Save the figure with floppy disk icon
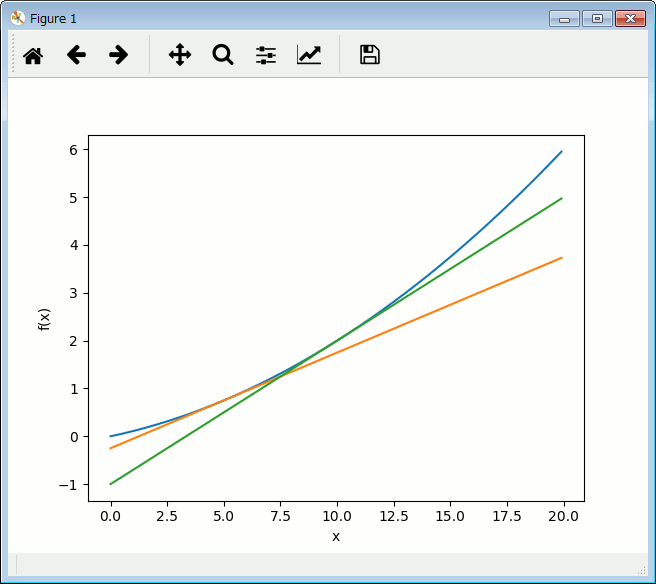This screenshot has height=584, width=656. click(x=370, y=55)
